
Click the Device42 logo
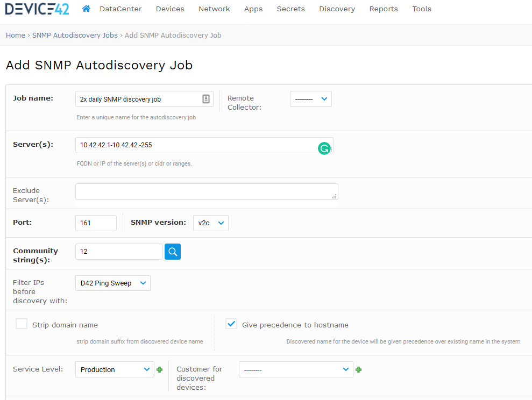tap(37, 9)
